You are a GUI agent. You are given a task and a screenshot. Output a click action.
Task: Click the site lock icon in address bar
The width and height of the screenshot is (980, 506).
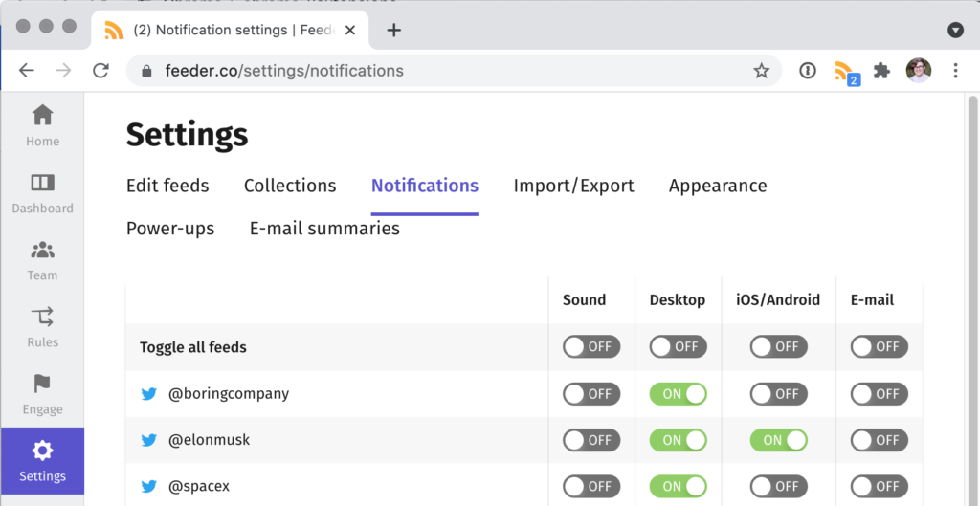click(146, 71)
